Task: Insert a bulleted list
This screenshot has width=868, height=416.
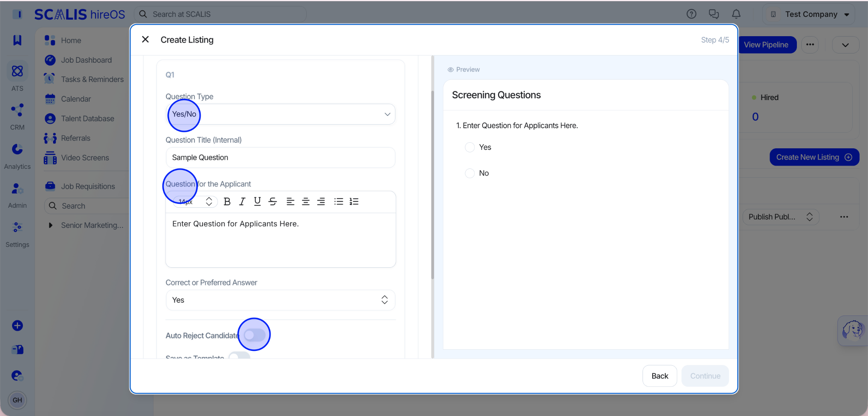Action: 339,202
